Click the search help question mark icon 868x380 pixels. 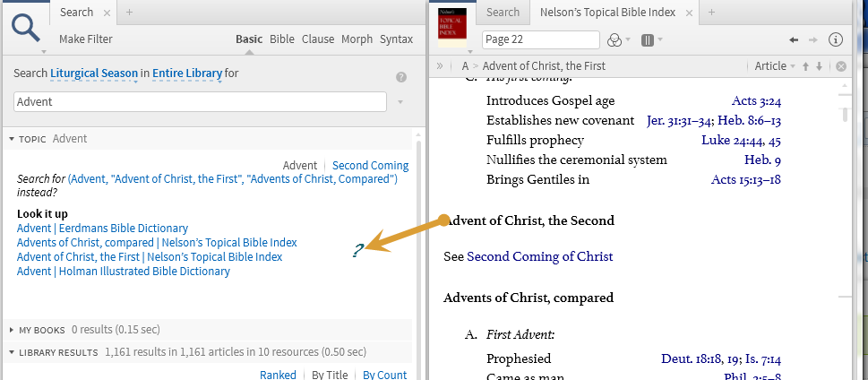401,77
